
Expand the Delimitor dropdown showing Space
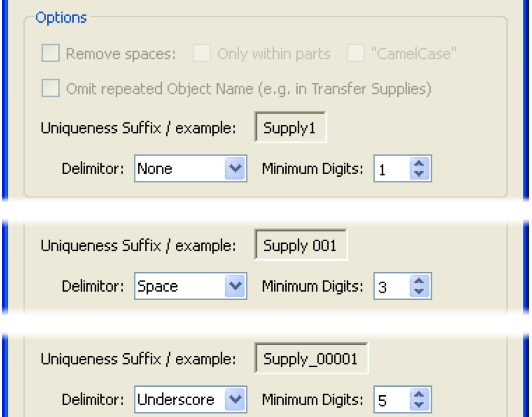[x=236, y=287]
